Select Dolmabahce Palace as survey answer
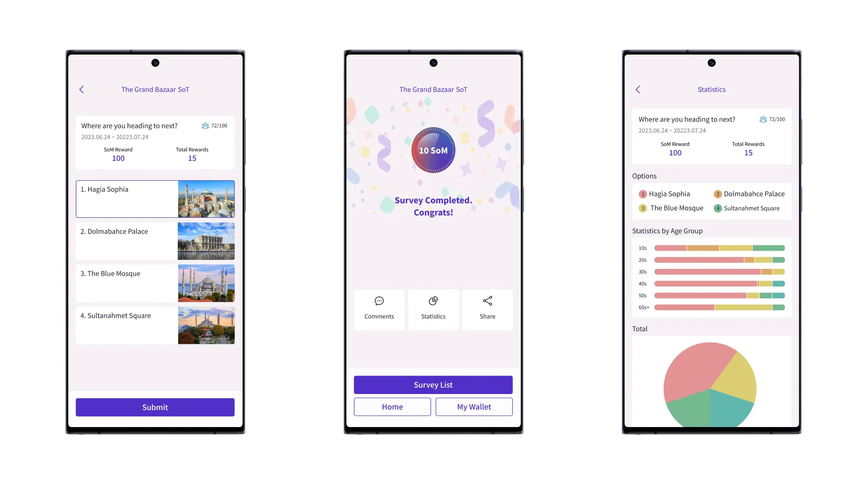Viewport: 868px width, 488px height. (155, 241)
